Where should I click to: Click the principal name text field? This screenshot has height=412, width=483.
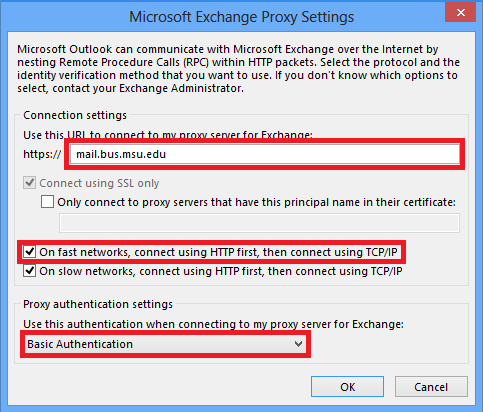pyautogui.click(x=259, y=223)
